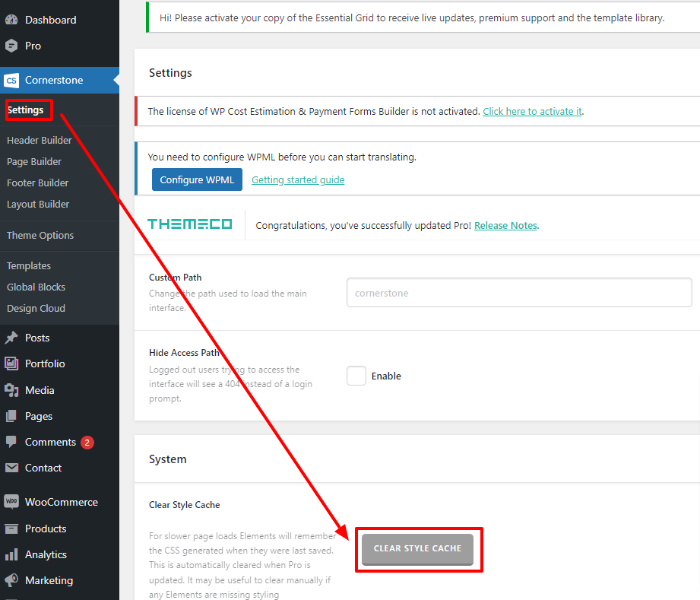Click the Products archive box icon
The width and height of the screenshot is (700, 600).
point(11,529)
